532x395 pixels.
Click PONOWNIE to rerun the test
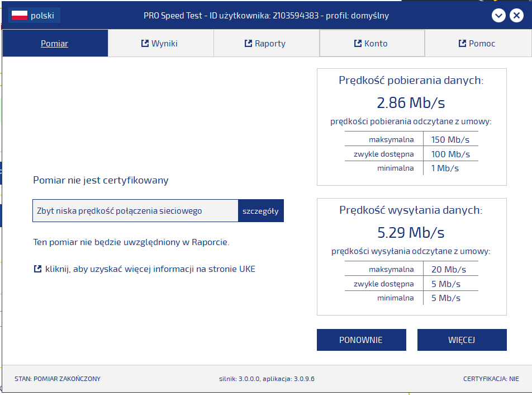tap(362, 340)
